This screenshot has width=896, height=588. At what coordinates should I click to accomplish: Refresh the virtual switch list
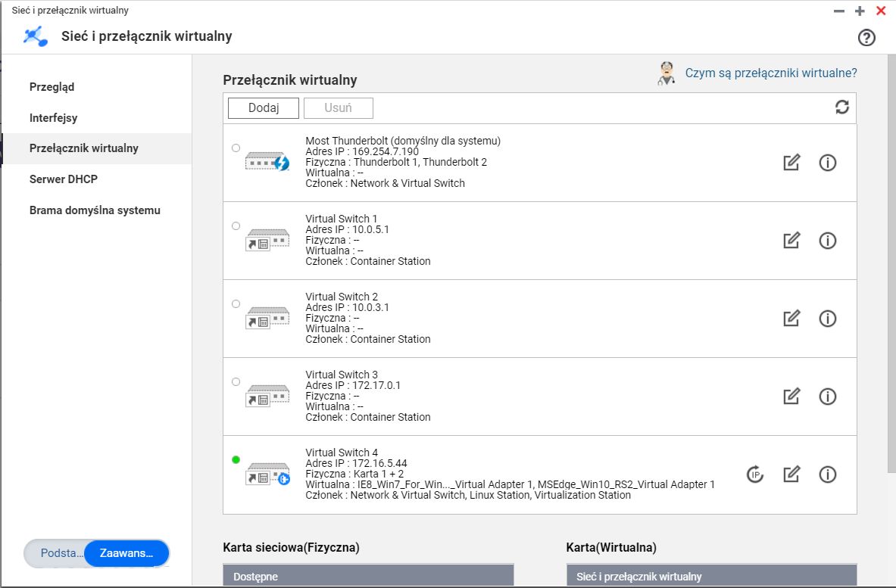841,107
